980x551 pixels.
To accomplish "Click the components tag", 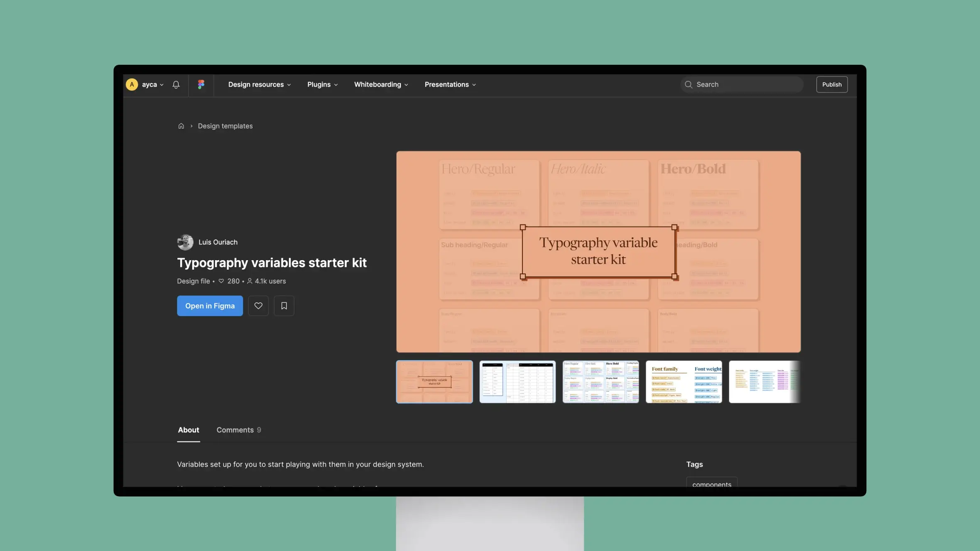I will [711, 484].
